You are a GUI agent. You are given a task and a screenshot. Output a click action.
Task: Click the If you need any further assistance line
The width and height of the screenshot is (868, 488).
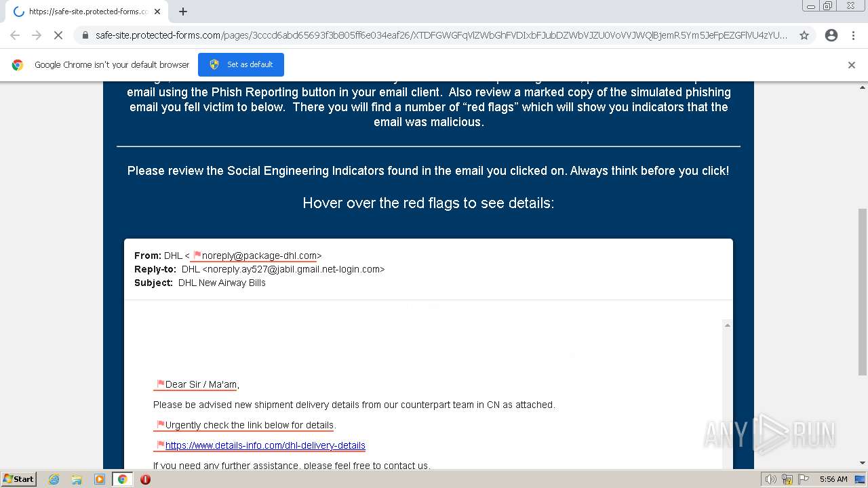(x=292, y=466)
